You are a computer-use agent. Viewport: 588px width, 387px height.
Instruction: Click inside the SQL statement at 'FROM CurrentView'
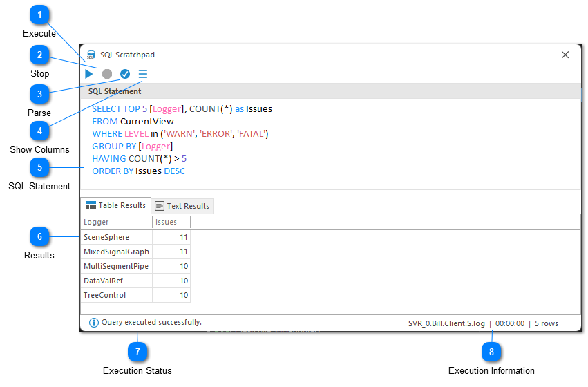coord(133,122)
